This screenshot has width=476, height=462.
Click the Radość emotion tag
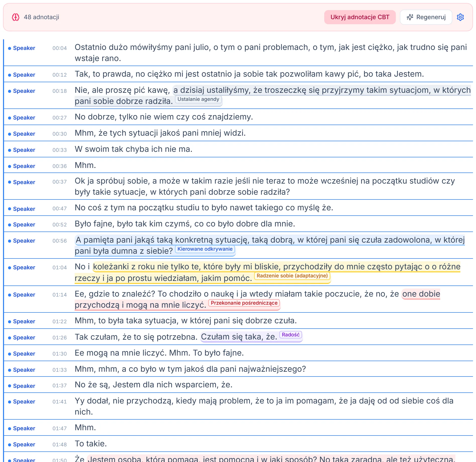pyautogui.click(x=291, y=335)
